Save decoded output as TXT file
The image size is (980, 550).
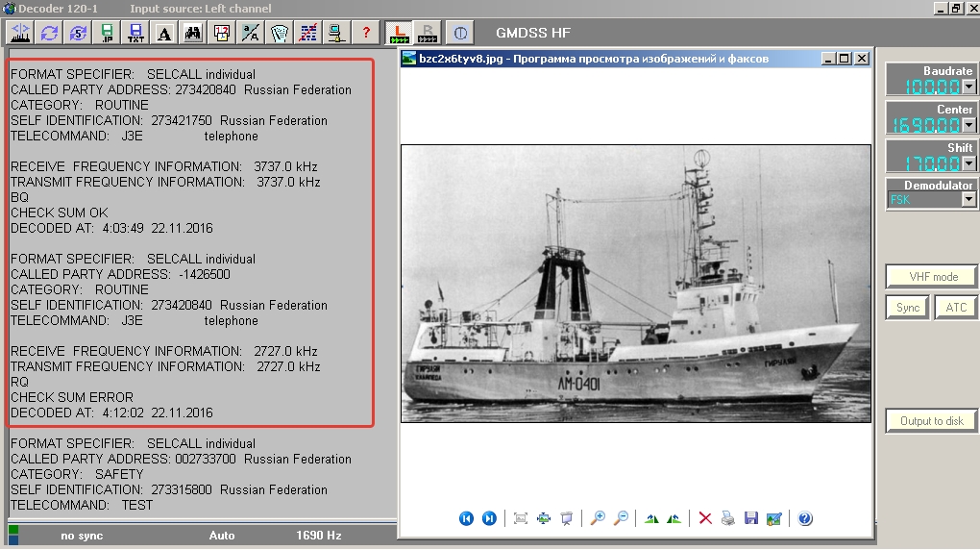tap(135, 33)
